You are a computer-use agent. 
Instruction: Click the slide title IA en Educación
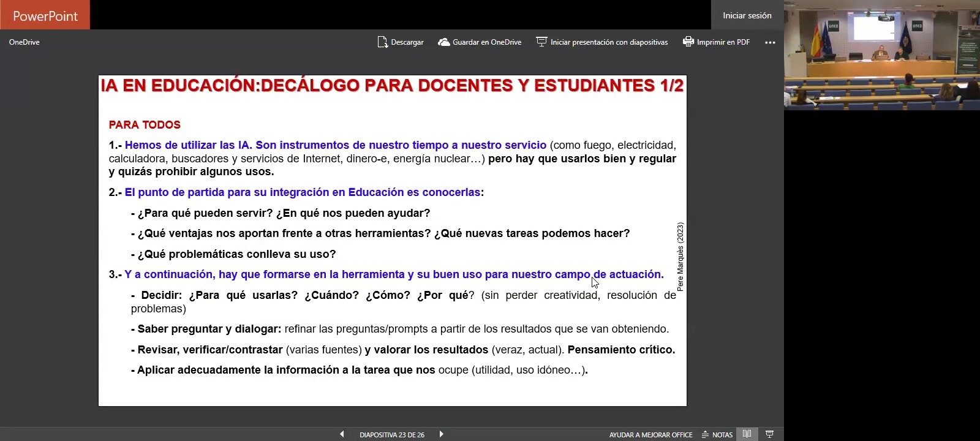tap(392, 86)
